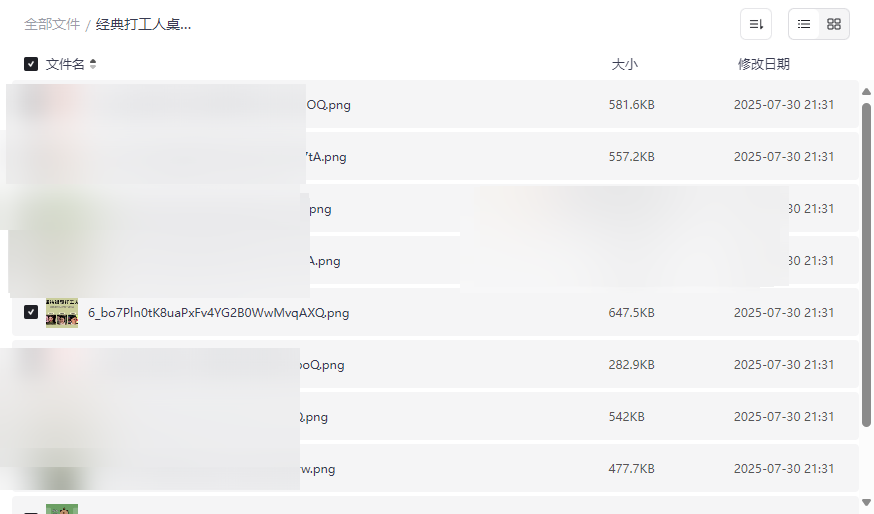Click the 修改日期 column header

click(x=763, y=64)
